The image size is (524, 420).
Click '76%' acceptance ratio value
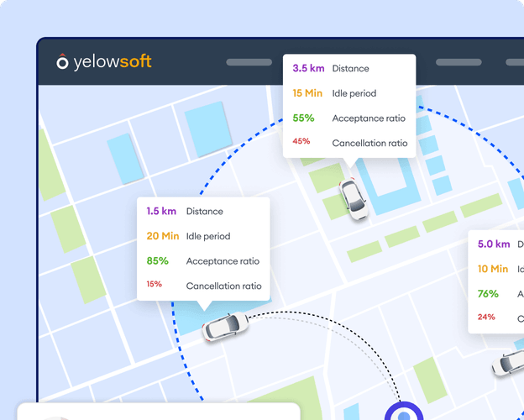pos(488,294)
